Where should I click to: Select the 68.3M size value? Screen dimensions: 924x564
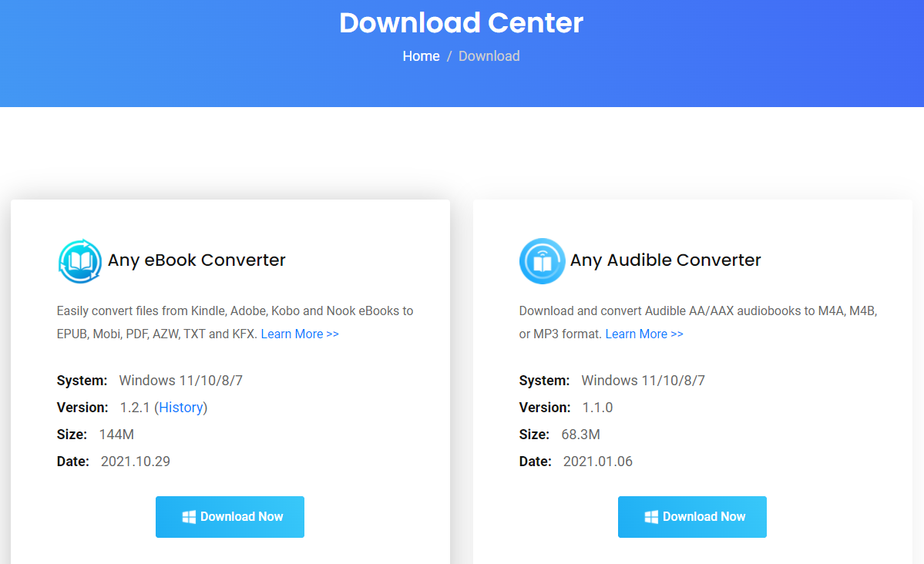[580, 435]
